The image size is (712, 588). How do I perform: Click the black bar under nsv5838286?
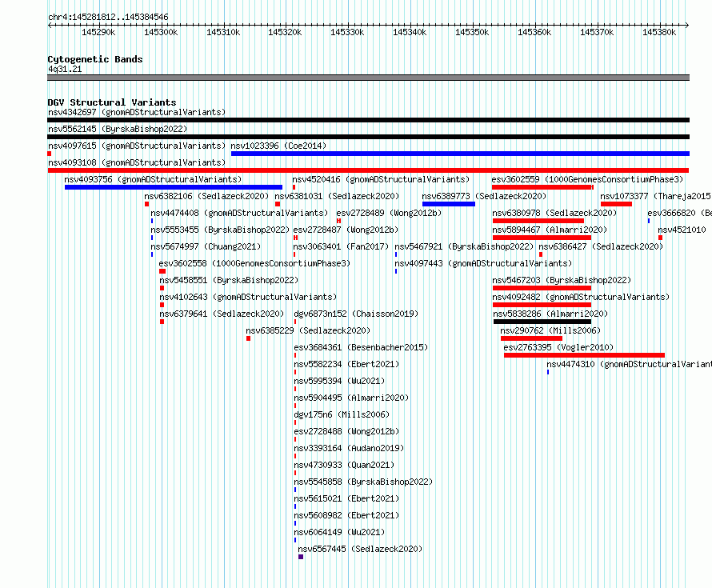pos(542,322)
